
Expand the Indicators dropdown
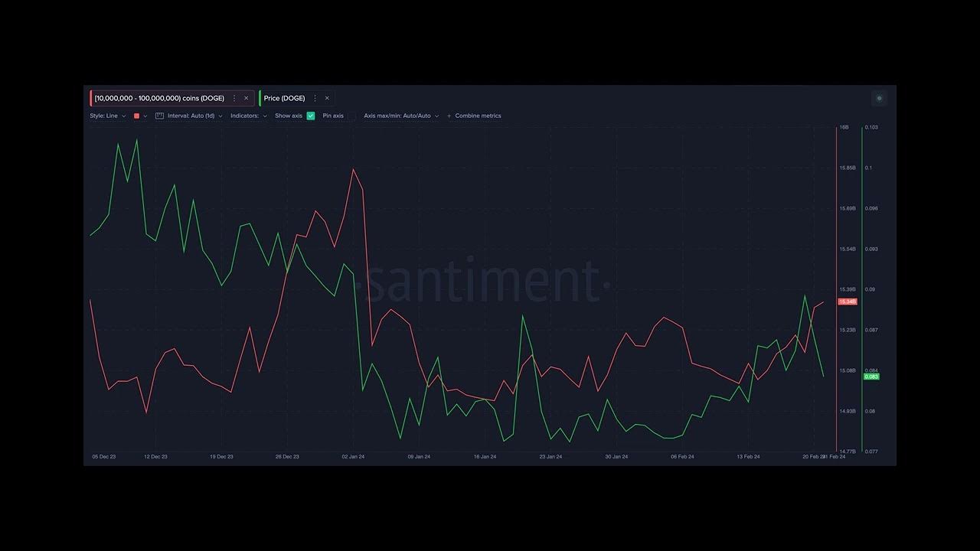pyautogui.click(x=249, y=116)
